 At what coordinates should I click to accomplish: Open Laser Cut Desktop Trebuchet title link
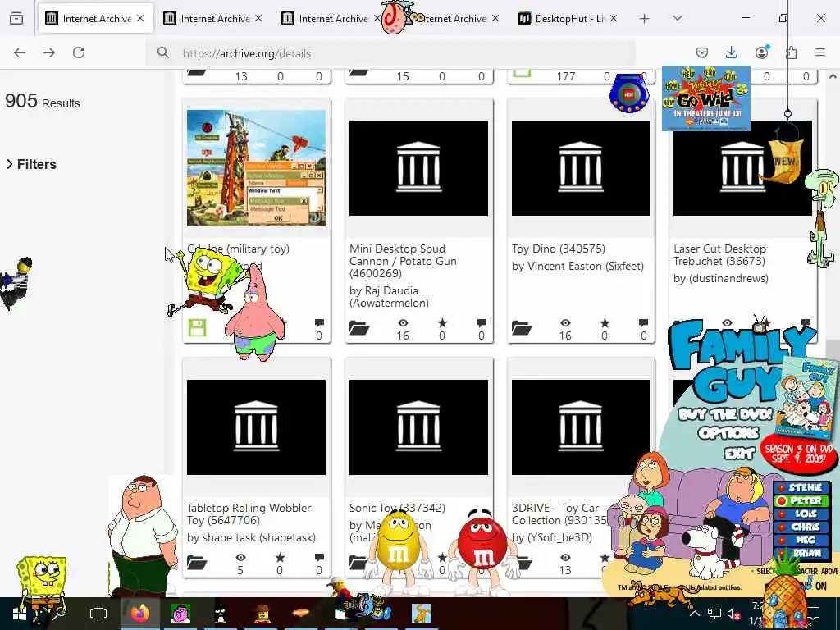coord(720,255)
